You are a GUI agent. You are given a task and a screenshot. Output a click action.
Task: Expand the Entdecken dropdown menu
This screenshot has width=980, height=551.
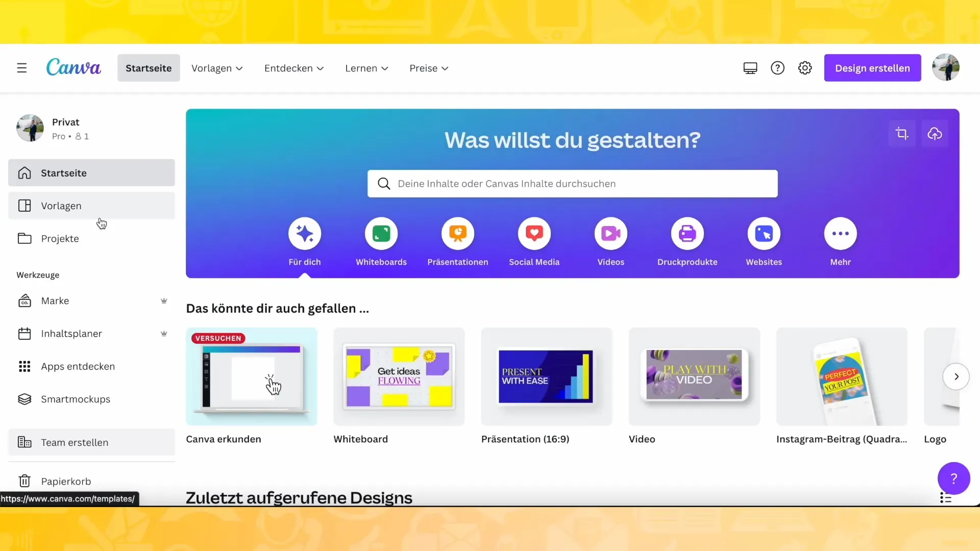(x=294, y=68)
